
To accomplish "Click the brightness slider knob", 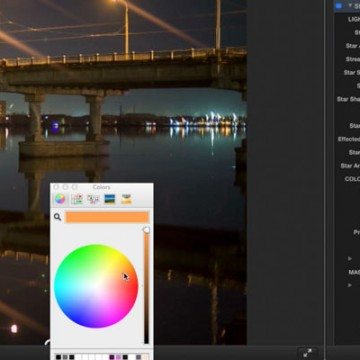I will 146,230.
